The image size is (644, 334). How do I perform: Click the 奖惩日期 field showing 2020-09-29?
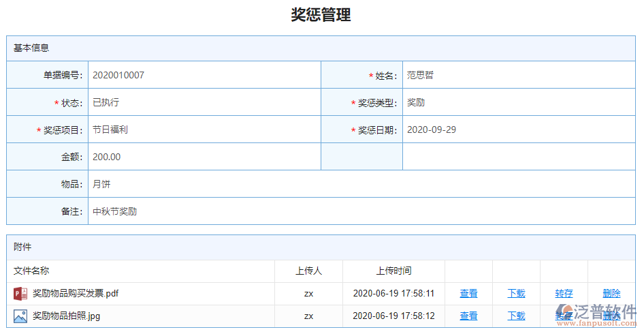click(432, 130)
